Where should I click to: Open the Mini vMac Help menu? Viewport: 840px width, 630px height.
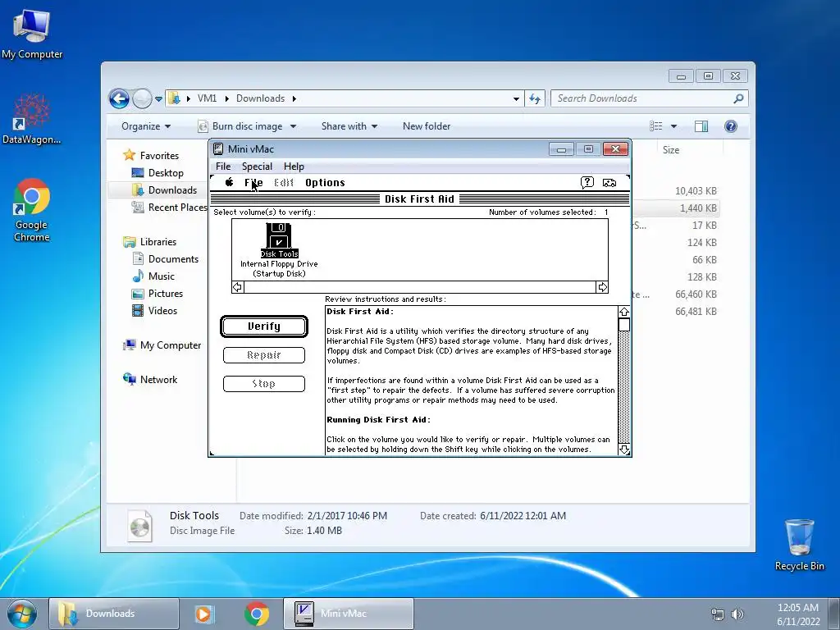point(294,166)
